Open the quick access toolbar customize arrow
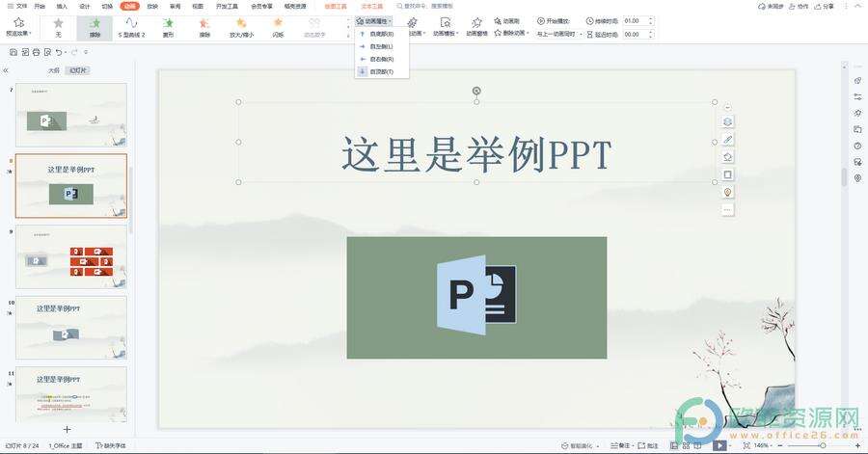Image resolution: width=868 pixels, height=454 pixels. click(86, 53)
